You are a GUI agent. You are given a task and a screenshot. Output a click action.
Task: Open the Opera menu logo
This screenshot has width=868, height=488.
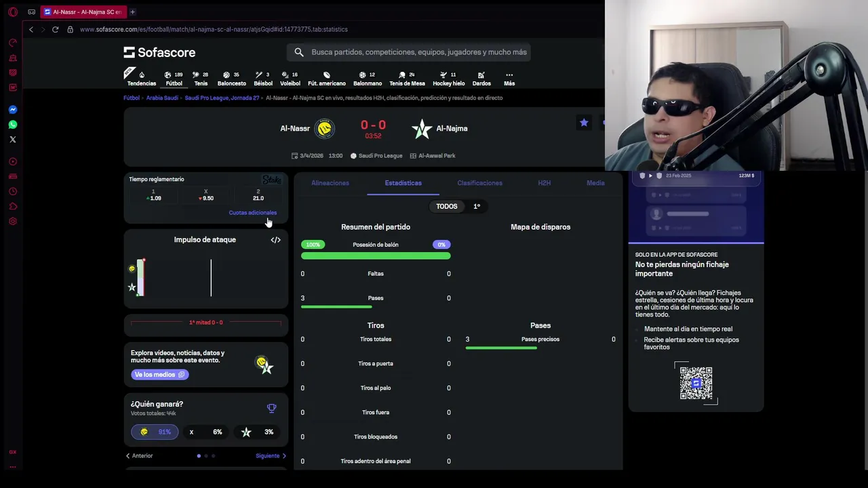[x=12, y=12]
